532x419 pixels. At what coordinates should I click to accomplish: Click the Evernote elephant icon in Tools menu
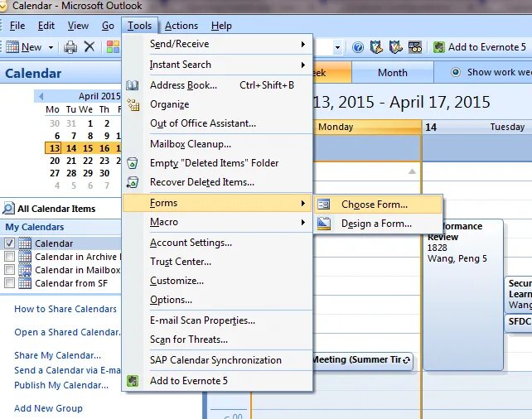coord(133,381)
